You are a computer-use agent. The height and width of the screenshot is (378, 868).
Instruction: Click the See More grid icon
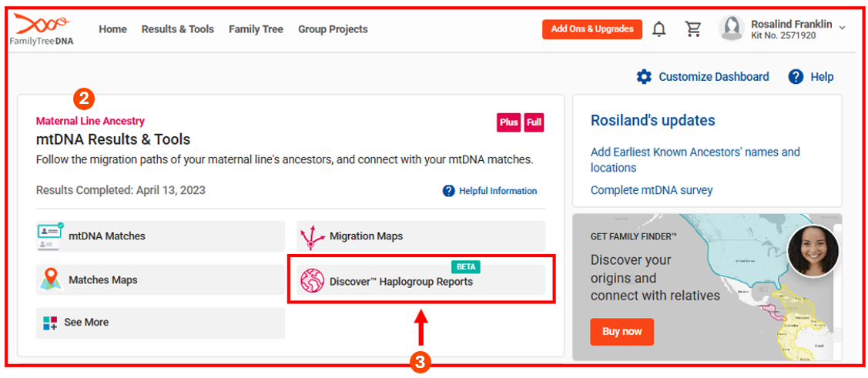pos(50,323)
